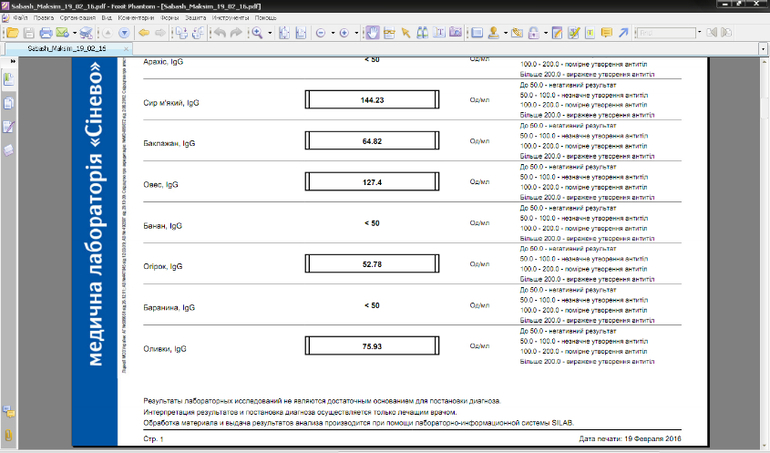The image size is (770, 453).
Task: Open the Find box options dropdown
Action: click(701, 33)
